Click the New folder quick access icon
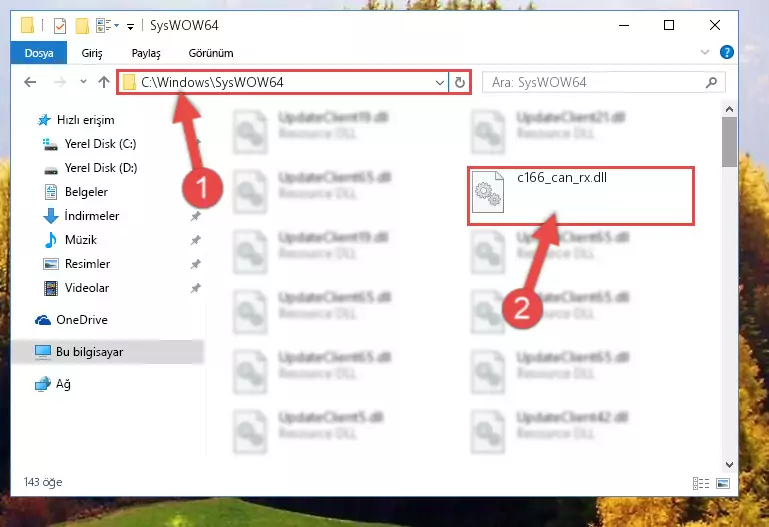 pyautogui.click(x=82, y=25)
